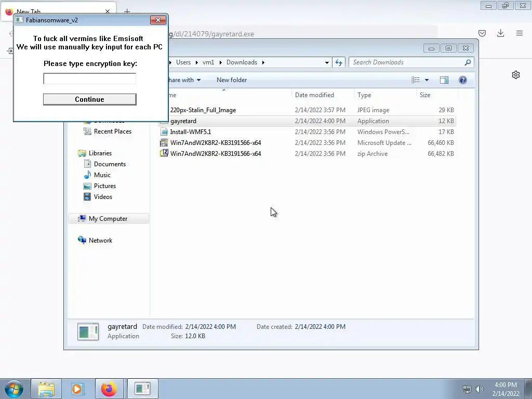Open Firefox downloads arrow icon

(x=500, y=33)
